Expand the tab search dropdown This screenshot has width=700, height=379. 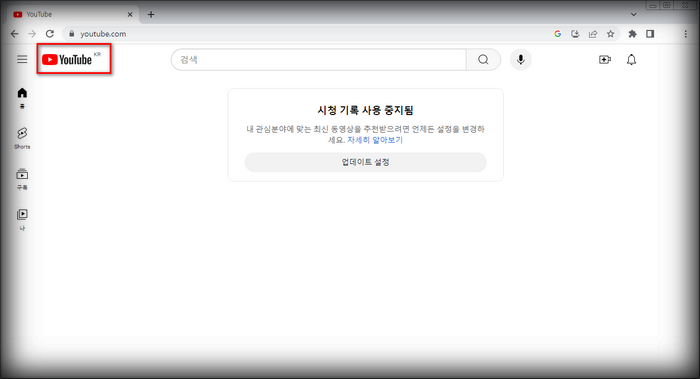point(633,14)
